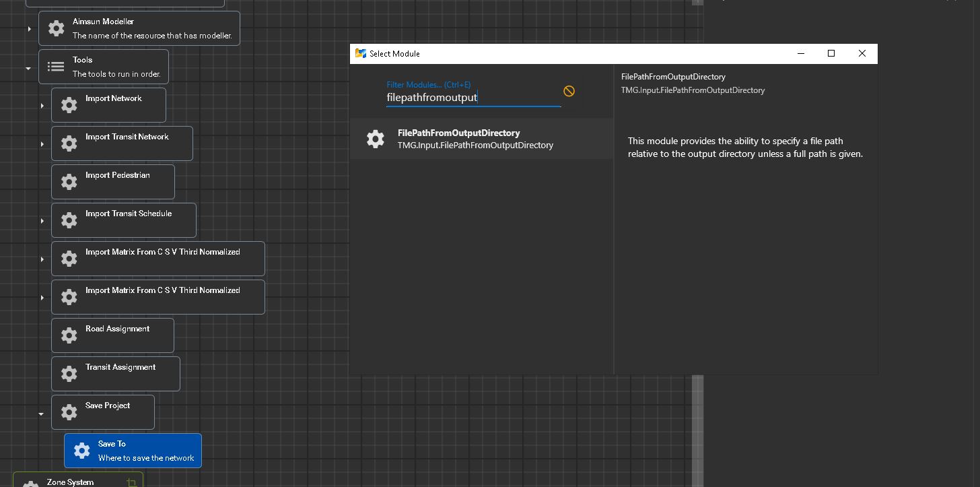Expand the Import Transit Network node
This screenshot has height=487, width=980.
coord(42,144)
